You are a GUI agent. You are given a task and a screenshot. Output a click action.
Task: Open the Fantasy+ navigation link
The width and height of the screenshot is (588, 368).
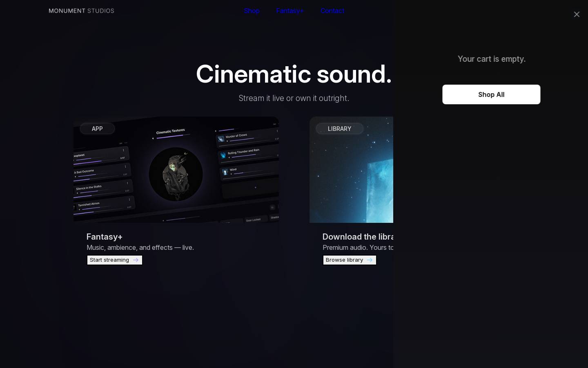pos(290,11)
